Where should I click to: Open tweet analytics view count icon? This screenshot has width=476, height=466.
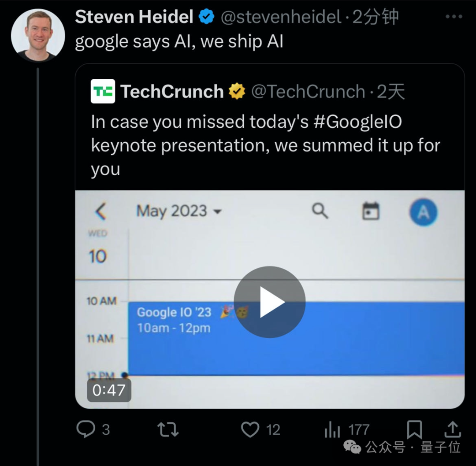point(333,429)
